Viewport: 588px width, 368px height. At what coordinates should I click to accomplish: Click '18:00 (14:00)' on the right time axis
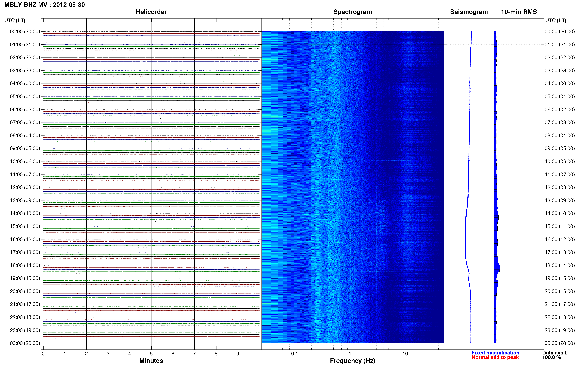click(x=560, y=265)
